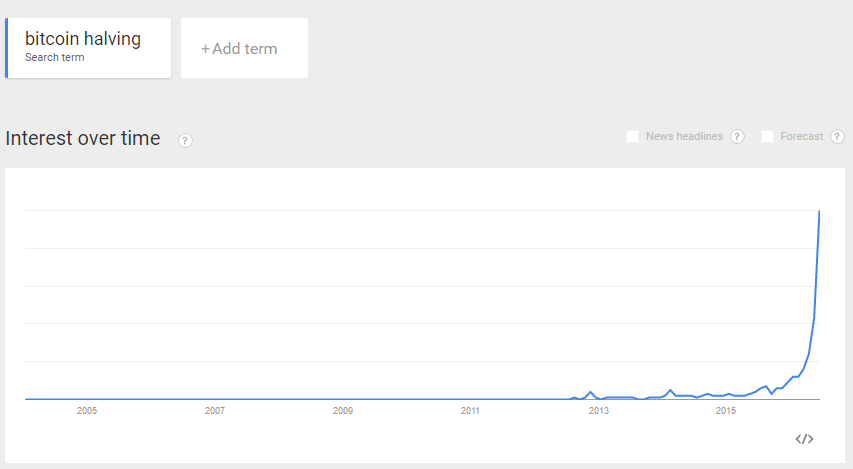Screen dimensions: 853x469
Task: Click the peak of the blue trend line
Action: coord(819,212)
